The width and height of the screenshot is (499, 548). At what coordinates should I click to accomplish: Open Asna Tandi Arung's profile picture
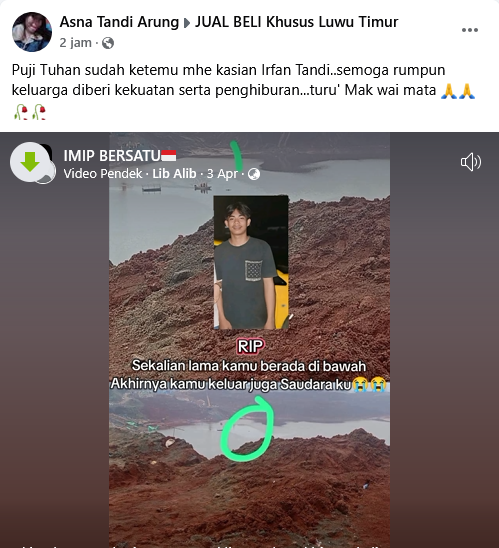click(32, 32)
